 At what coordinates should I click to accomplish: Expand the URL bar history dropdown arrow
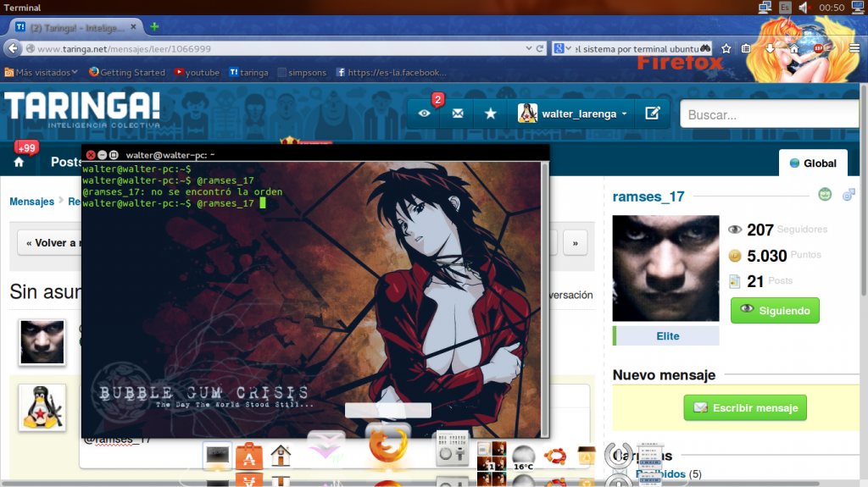tap(529, 49)
